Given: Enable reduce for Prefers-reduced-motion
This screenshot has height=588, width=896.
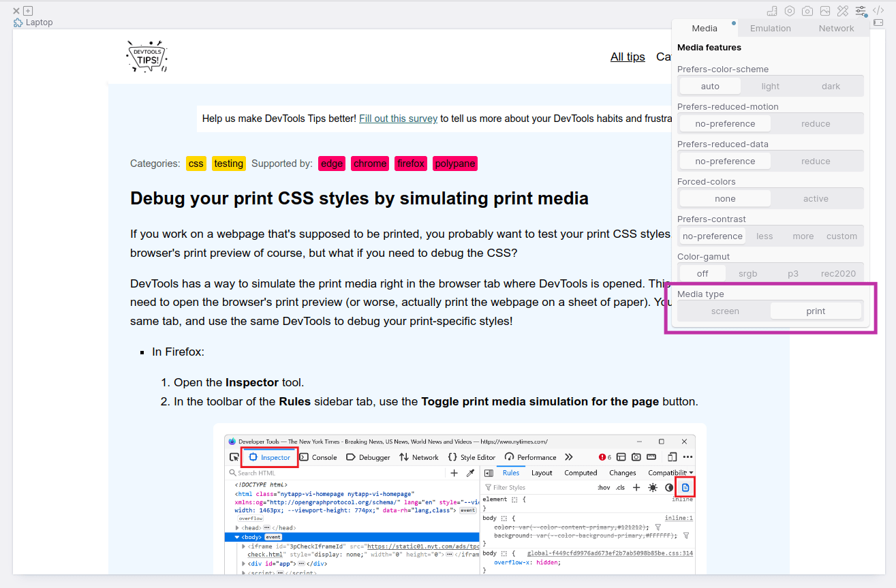Looking at the screenshot, I should click(816, 123).
